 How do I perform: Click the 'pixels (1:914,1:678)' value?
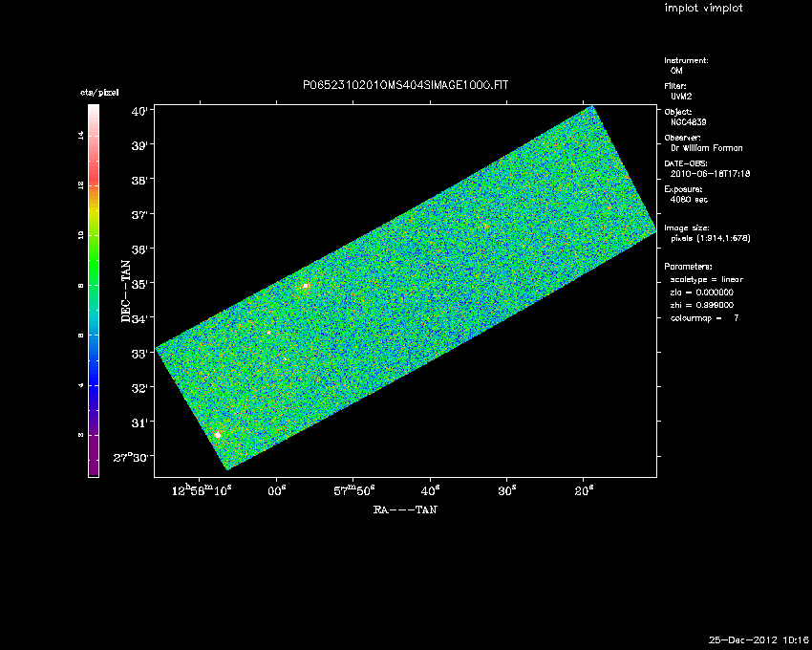coord(711,238)
